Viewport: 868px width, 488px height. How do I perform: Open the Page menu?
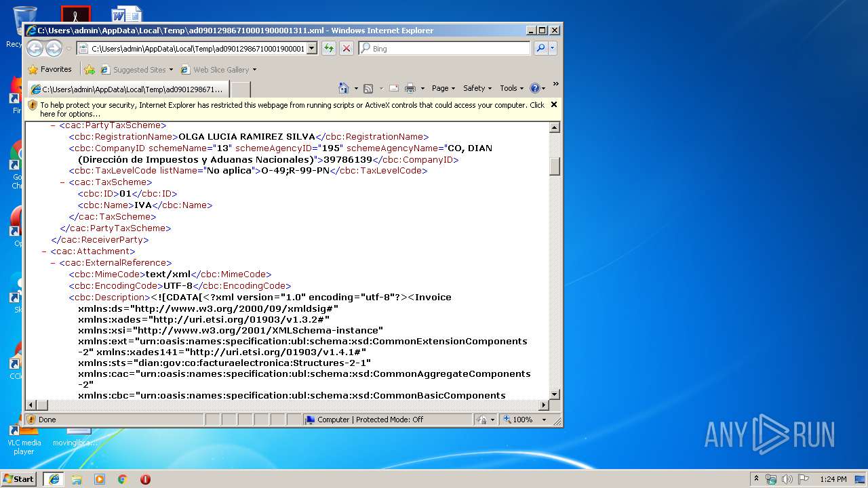point(443,88)
